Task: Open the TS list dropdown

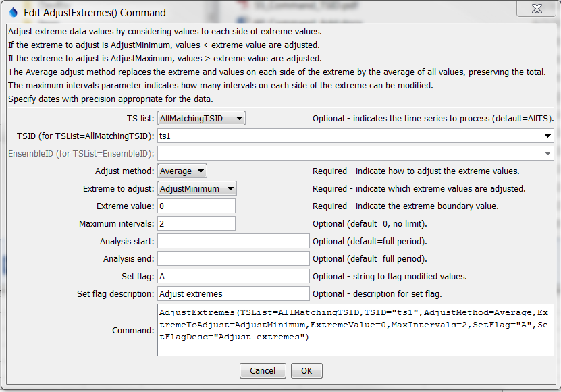Action: (x=201, y=119)
